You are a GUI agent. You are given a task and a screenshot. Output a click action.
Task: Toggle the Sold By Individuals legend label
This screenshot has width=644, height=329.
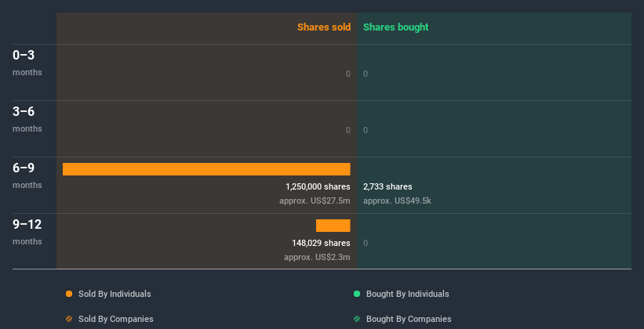(115, 294)
